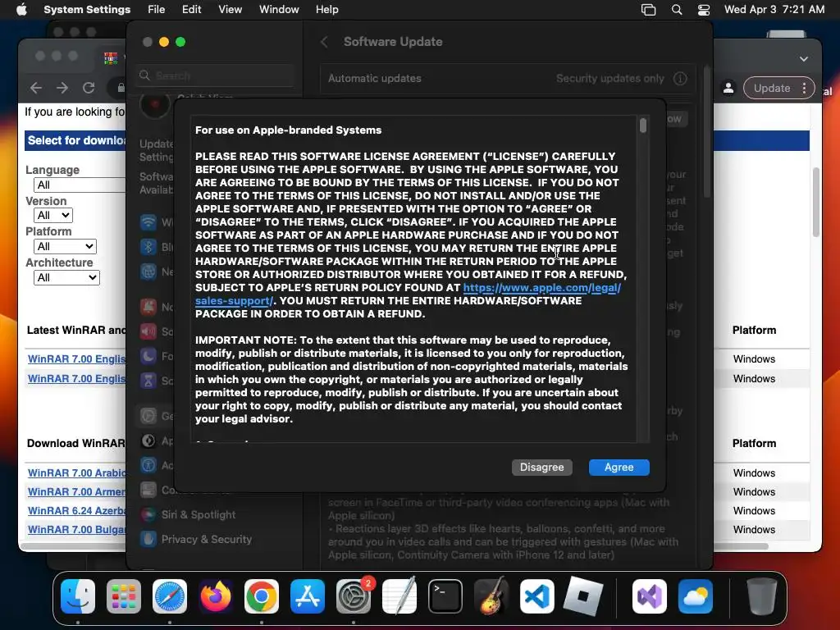Open WinRAR 7.00 Arabic download link
840x630 pixels.
click(76, 473)
